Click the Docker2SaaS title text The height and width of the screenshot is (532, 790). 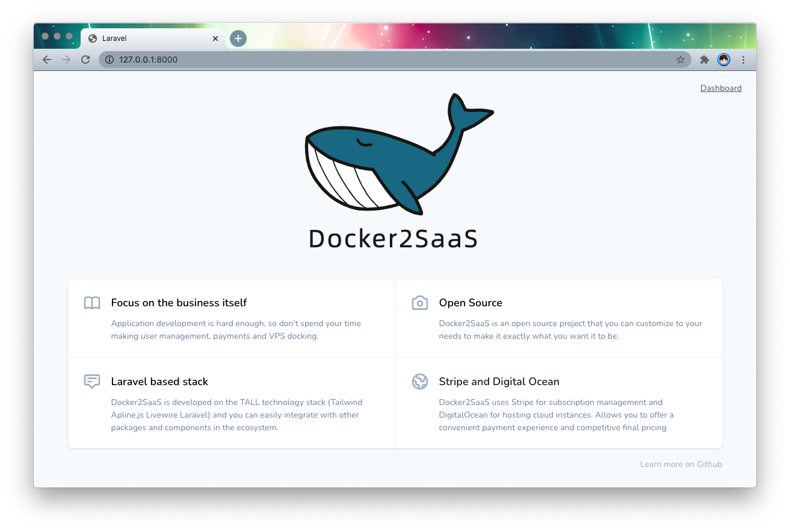tap(393, 239)
